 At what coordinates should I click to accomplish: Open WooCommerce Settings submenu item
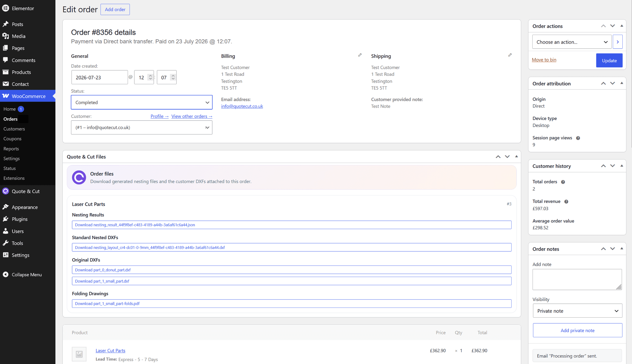click(12, 159)
